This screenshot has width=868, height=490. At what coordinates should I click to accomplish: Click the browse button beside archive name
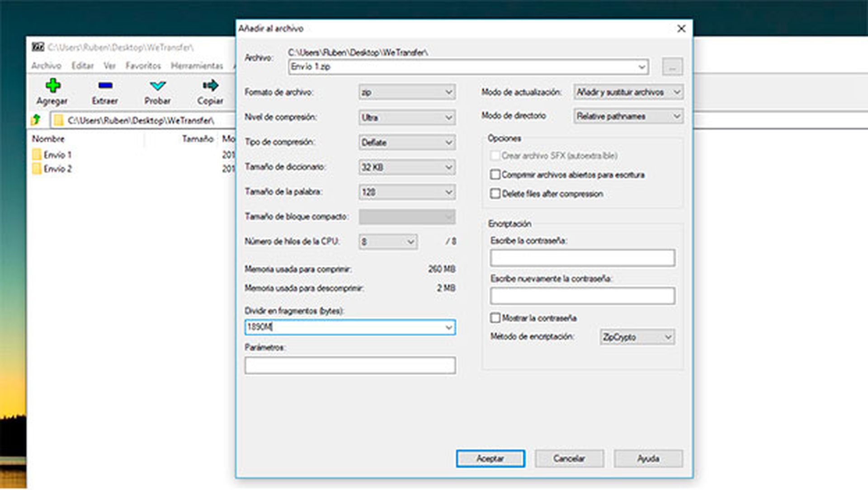(672, 67)
